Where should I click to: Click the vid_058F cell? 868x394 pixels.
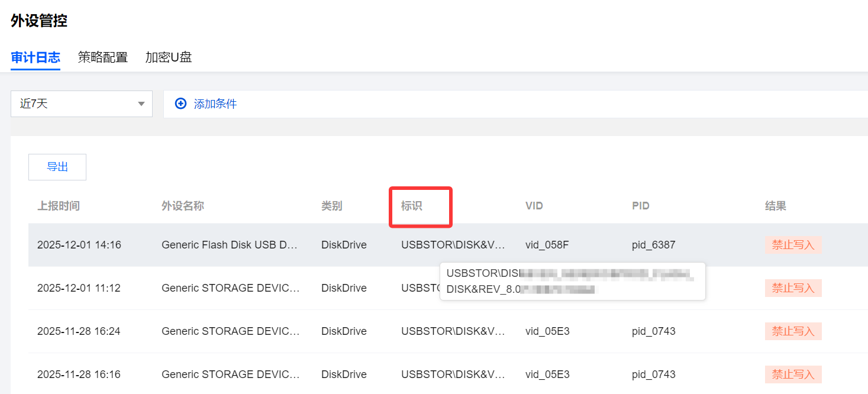tap(547, 245)
